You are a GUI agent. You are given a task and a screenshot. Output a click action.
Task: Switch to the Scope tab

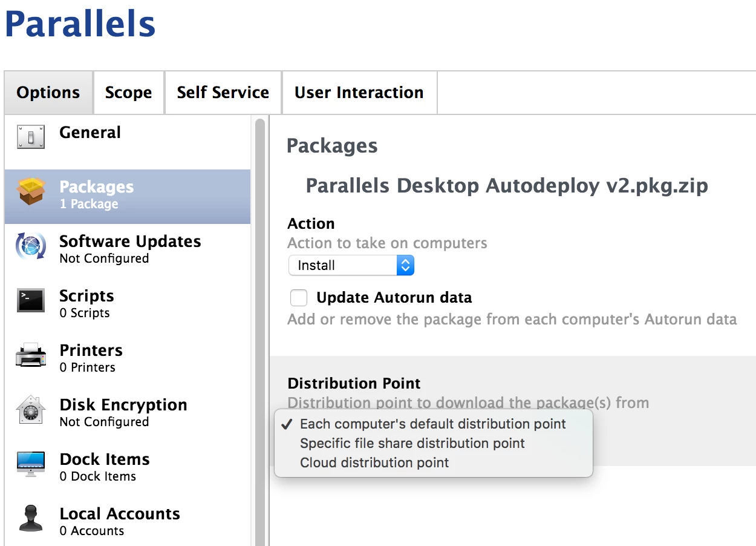tap(128, 93)
